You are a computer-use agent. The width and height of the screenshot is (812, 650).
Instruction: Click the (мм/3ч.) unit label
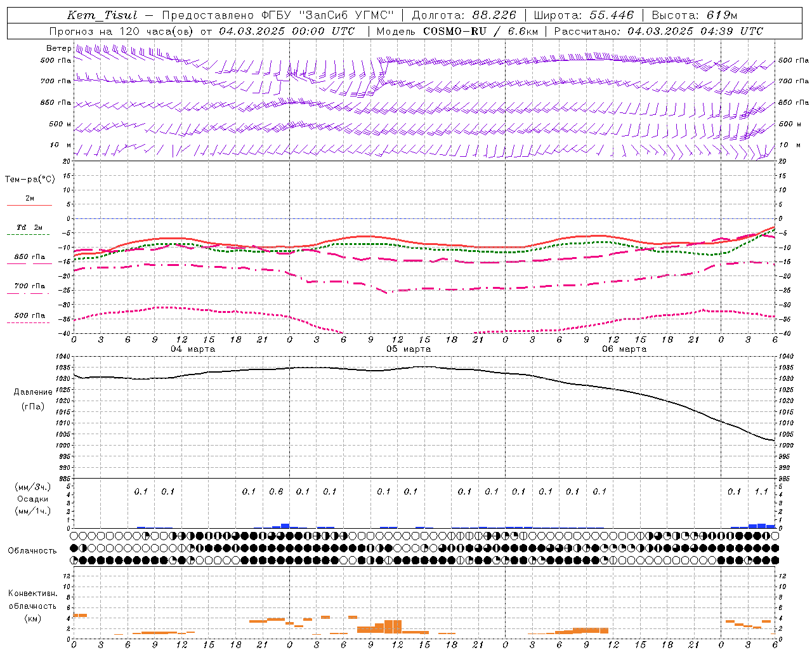[33, 487]
